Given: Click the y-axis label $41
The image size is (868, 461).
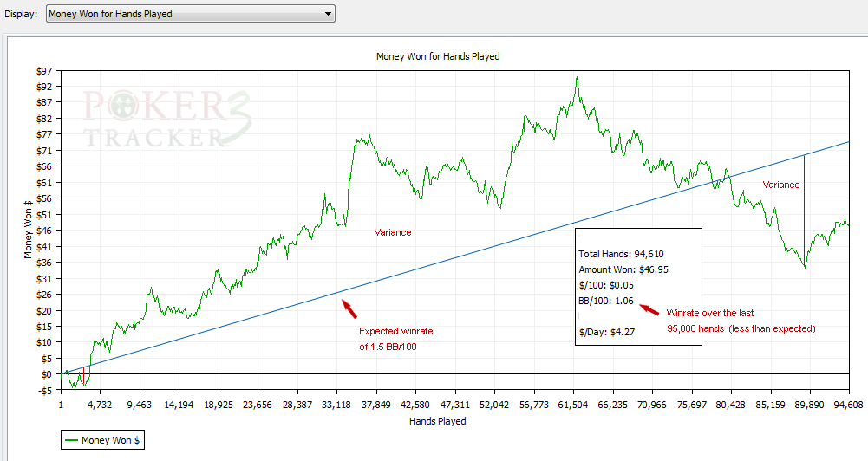Looking at the screenshot, I should [x=44, y=247].
